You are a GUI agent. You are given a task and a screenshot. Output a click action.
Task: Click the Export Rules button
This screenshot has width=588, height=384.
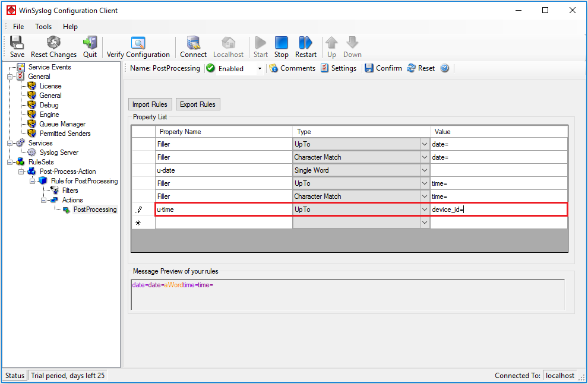(x=198, y=104)
